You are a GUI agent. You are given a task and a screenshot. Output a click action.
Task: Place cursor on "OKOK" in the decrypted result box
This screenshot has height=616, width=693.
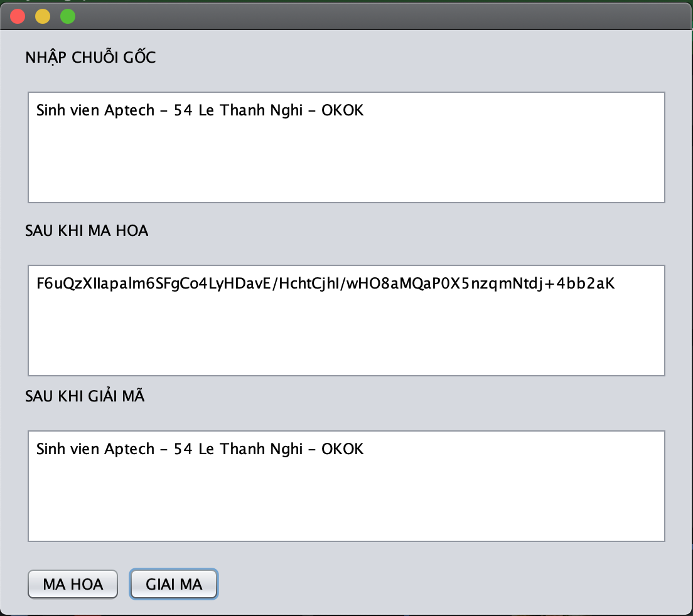[342, 449]
